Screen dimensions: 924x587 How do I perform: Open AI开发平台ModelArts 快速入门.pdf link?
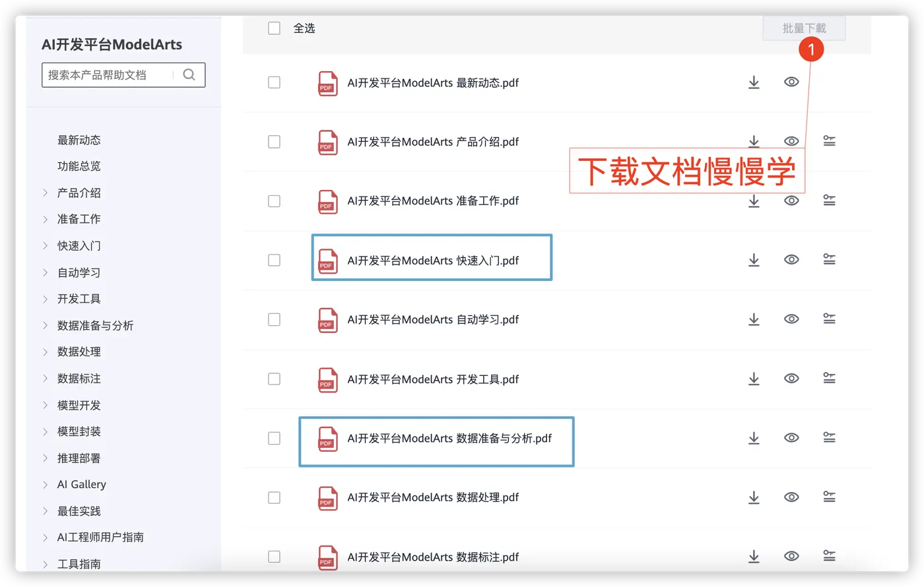433,261
